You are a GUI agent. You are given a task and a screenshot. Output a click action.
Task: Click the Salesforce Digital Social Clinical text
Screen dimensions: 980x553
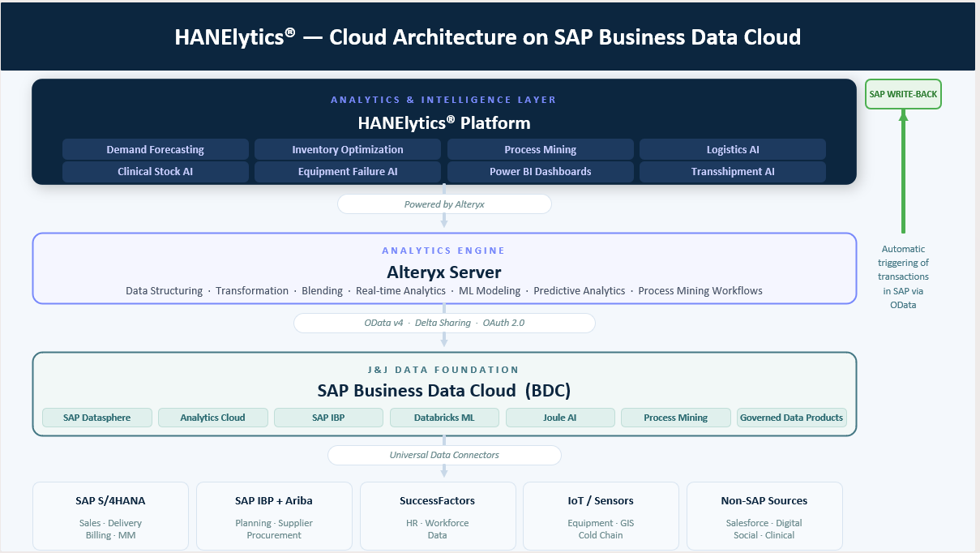pyautogui.click(x=764, y=529)
